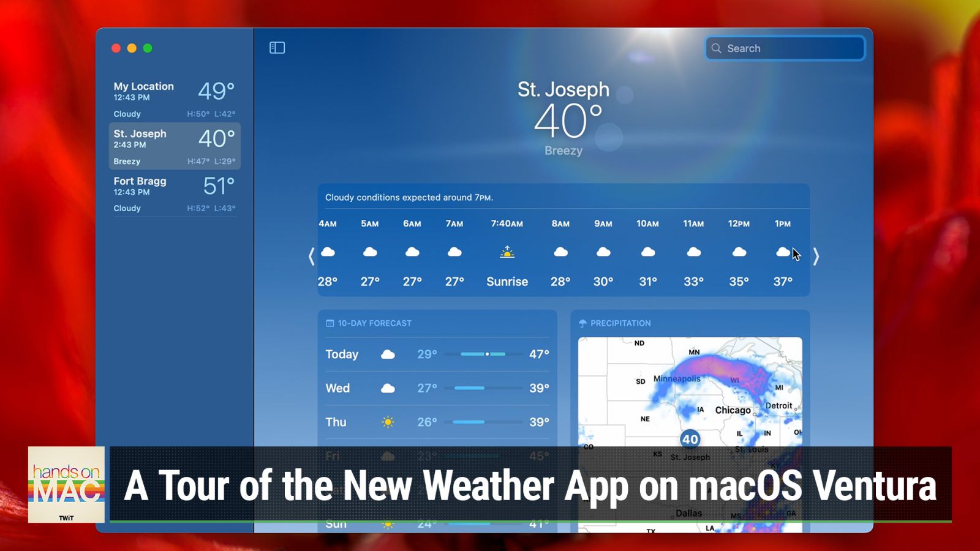The width and height of the screenshot is (980, 551).
Task: Click the sunrise icon in the hourly forecast
Action: point(507,251)
